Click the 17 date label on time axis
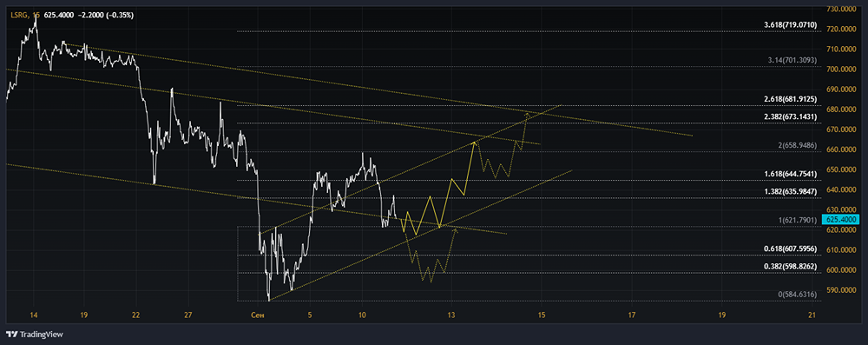 click(x=632, y=315)
